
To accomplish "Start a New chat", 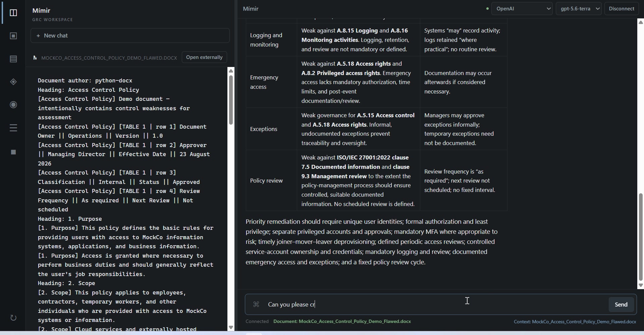I will coord(130,36).
